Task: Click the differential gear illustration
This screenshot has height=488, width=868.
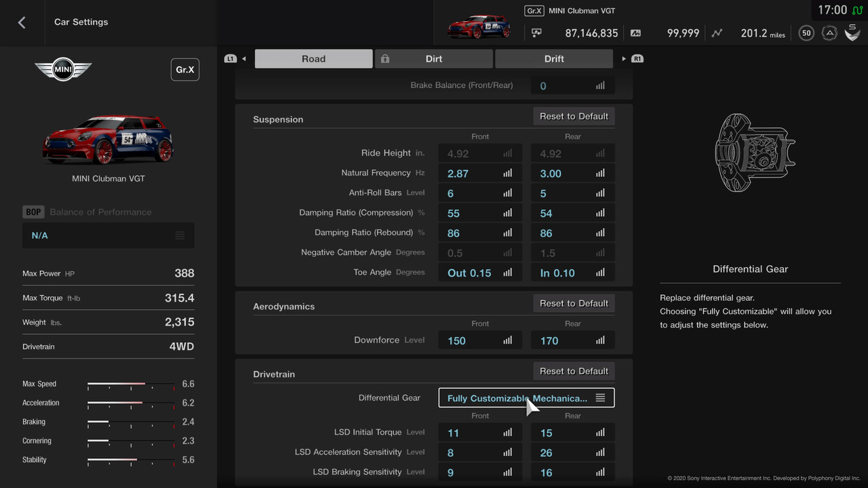Action: [x=755, y=152]
